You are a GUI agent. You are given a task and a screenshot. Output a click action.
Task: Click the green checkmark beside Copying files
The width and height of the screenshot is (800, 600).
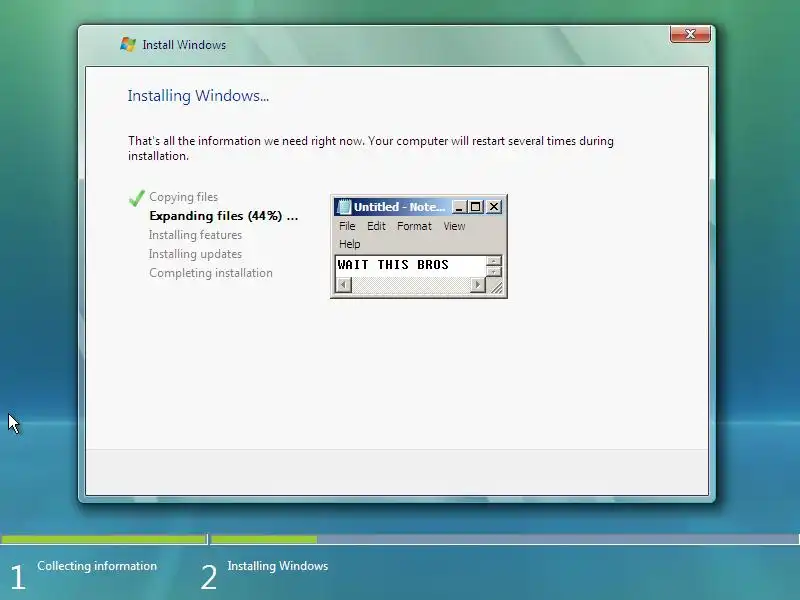pyautogui.click(x=136, y=197)
